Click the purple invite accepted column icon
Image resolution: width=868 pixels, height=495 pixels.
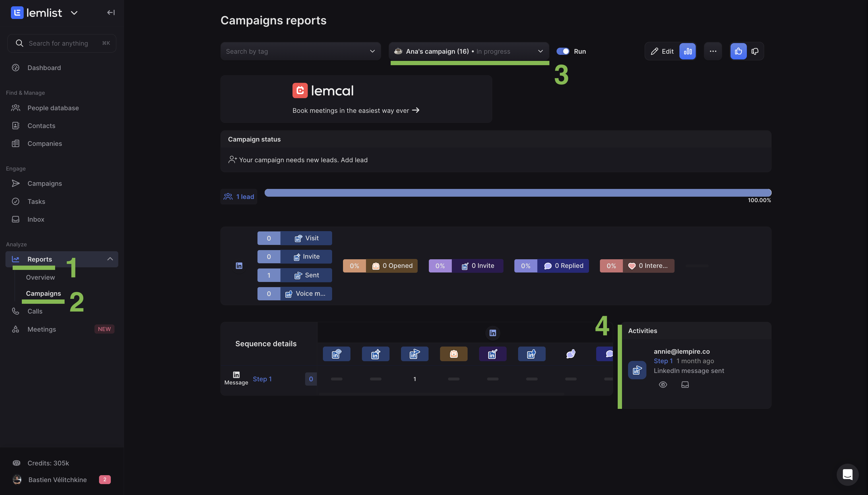[493, 354]
